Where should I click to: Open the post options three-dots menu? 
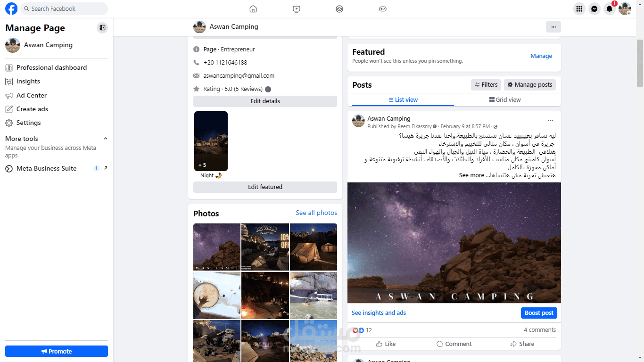pyautogui.click(x=550, y=121)
